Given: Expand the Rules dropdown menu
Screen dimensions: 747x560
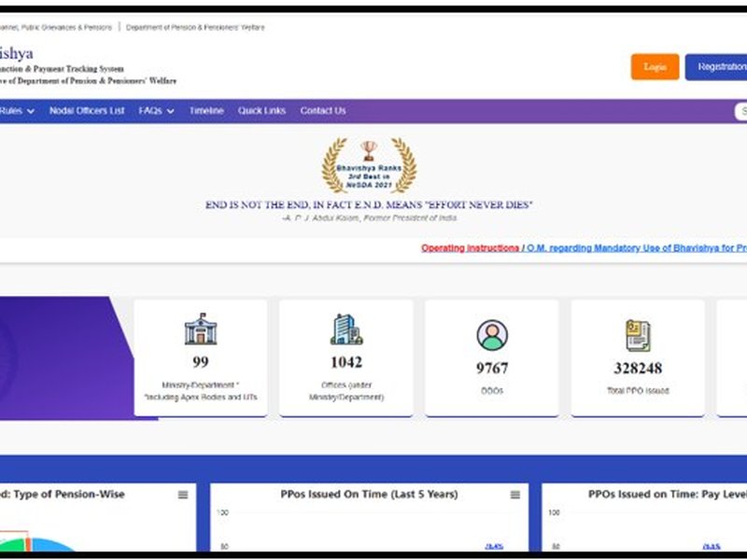Looking at the screenshot, I should click(x=17, y=111).
